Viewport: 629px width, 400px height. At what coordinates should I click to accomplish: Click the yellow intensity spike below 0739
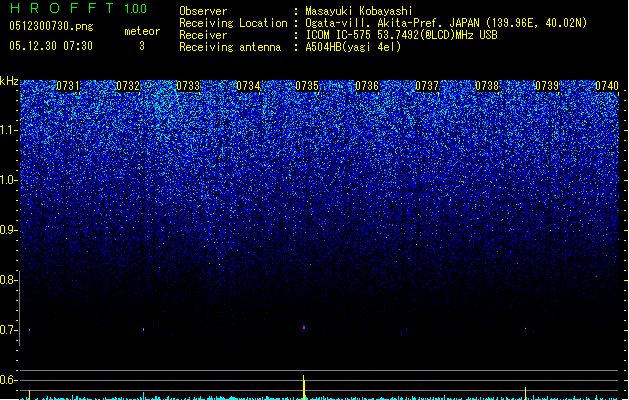tap(526, 393)
